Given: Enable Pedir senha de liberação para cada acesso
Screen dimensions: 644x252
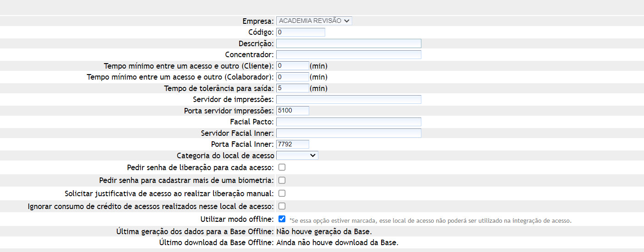Looking at the screenshot, I should (282, 167).
